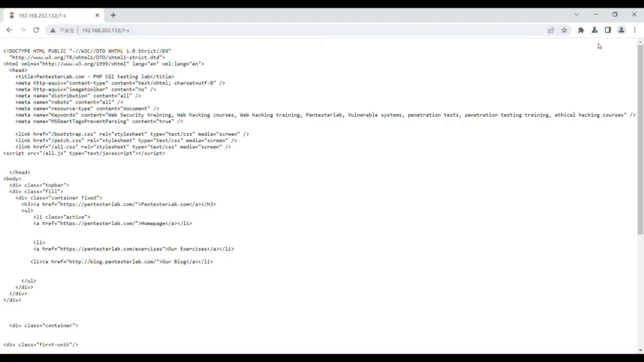This screenshot has width=644, height=362.
Task: Click the DOCTYPE declaration line
Action: 87,51
